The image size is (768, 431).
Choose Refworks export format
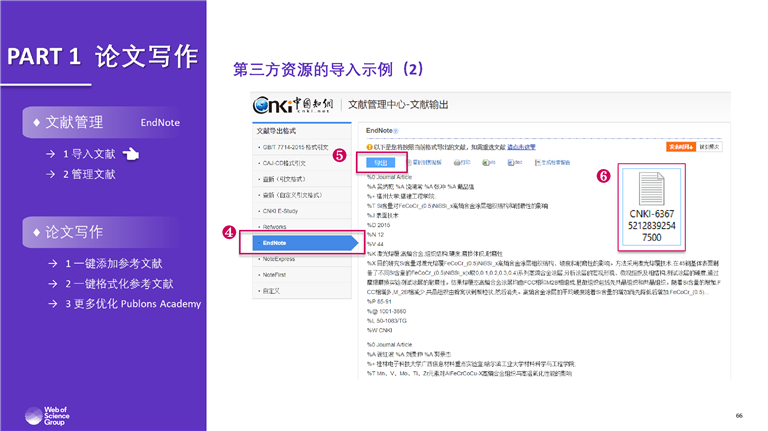[x=274, y=227]
